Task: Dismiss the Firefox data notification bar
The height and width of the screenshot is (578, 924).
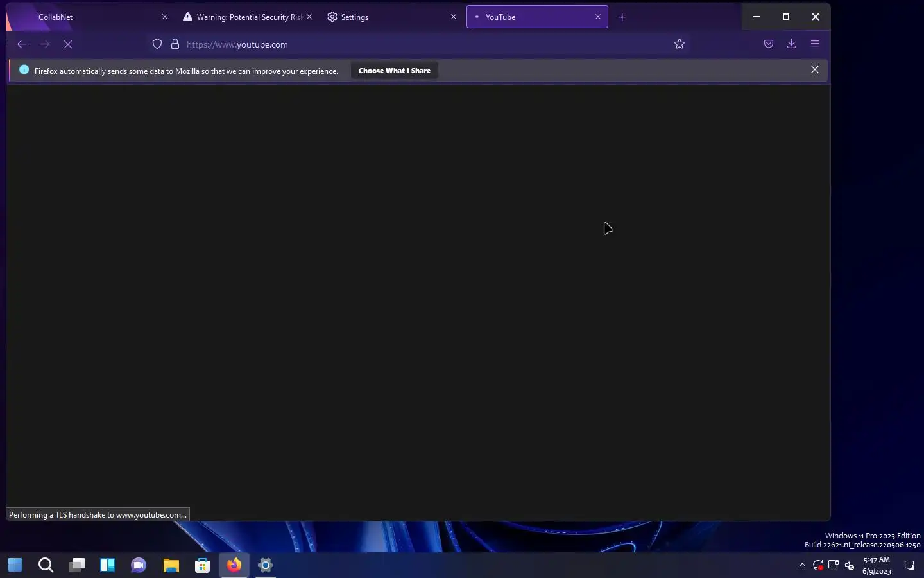Action: click(815, 69)
